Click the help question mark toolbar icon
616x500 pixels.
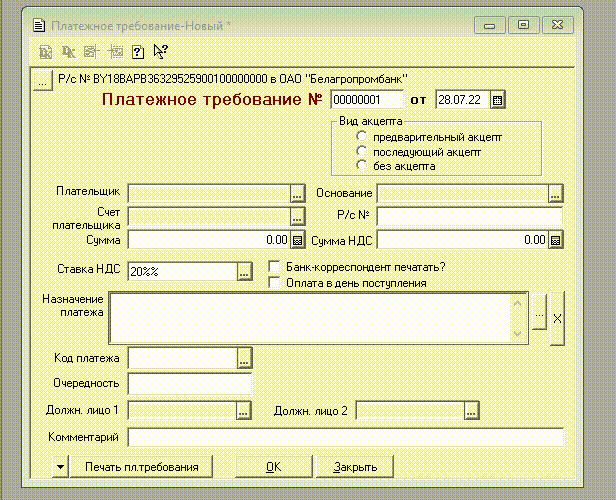coord(139,52)
